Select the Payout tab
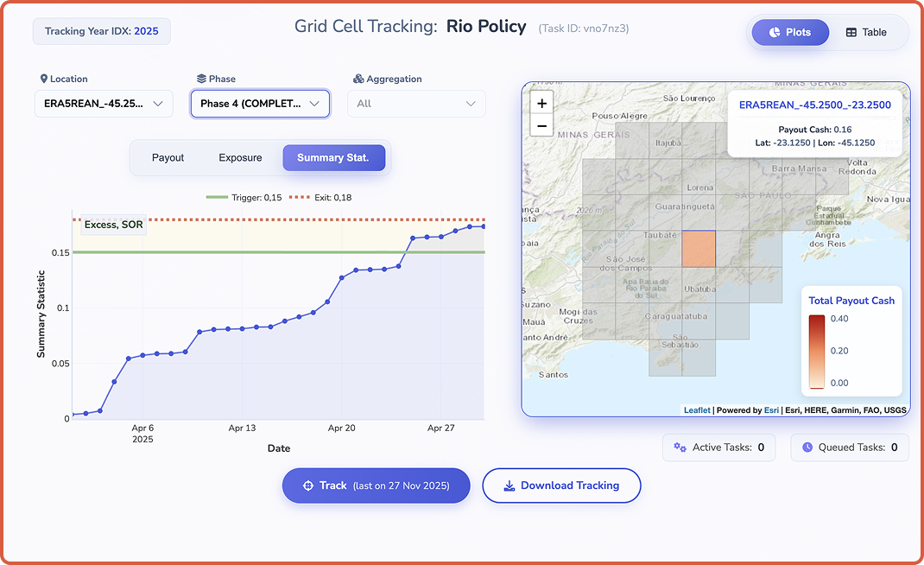This screenshot has height=565, width=924. click(x=168, y=157)
